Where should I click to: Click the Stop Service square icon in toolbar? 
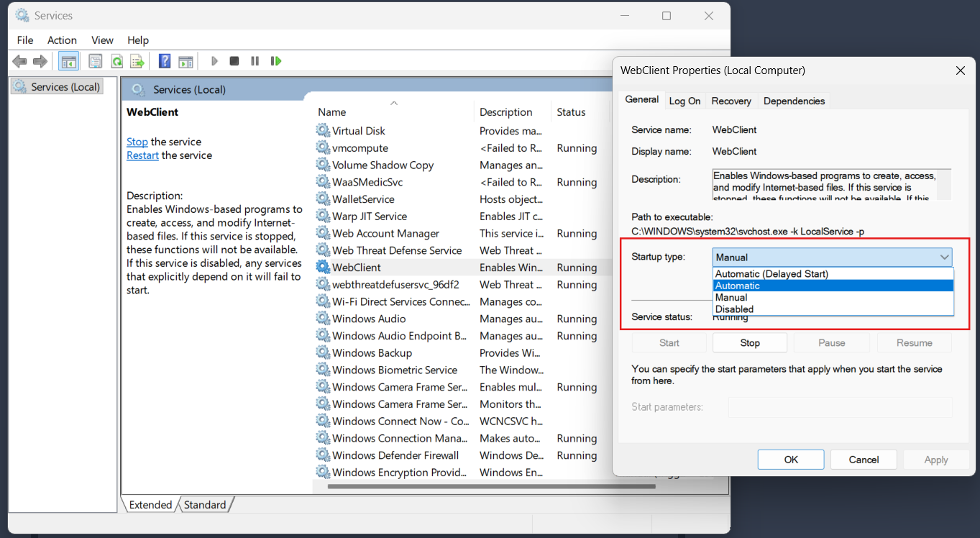click(x=234, y=62)
